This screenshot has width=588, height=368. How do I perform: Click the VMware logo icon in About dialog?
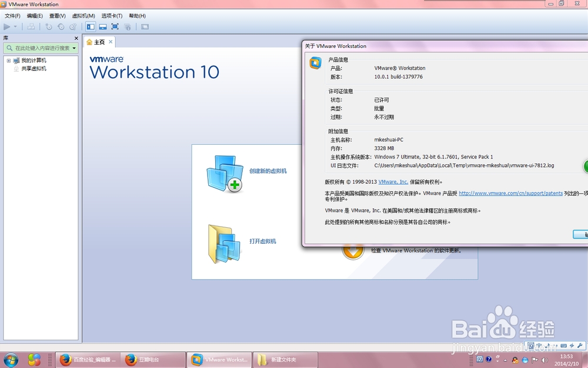coord(315,63)
